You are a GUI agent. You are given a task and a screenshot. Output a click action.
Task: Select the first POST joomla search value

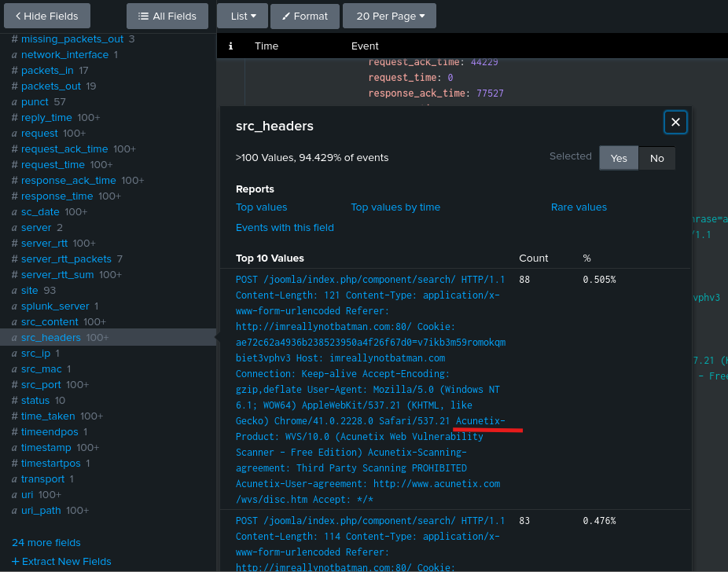[370, 389]
